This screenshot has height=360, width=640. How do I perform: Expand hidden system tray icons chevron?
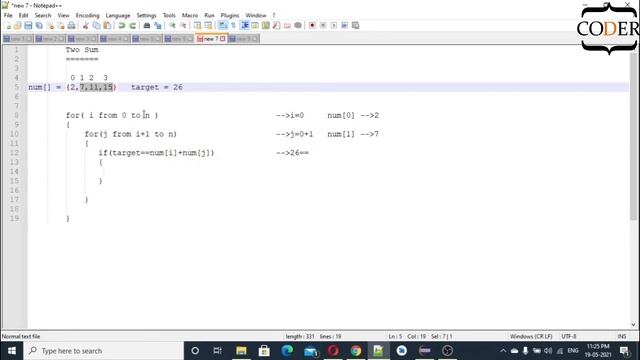point(503,351)
